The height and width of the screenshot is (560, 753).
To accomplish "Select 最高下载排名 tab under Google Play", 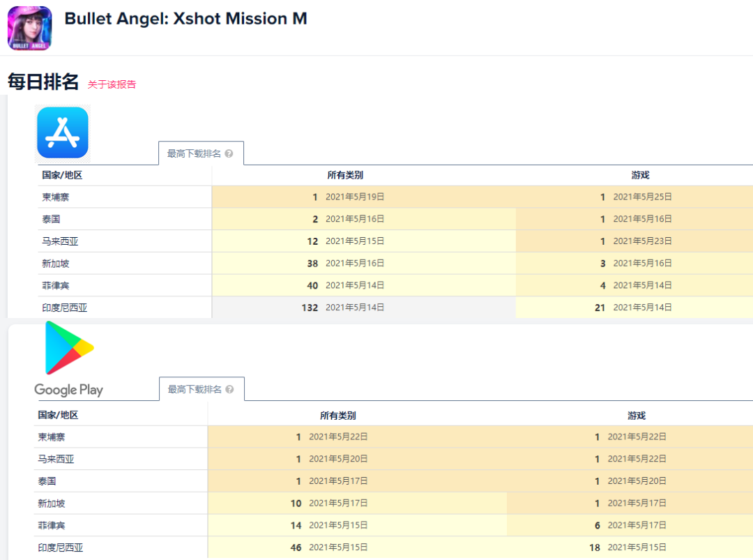I will click(195, 389).
